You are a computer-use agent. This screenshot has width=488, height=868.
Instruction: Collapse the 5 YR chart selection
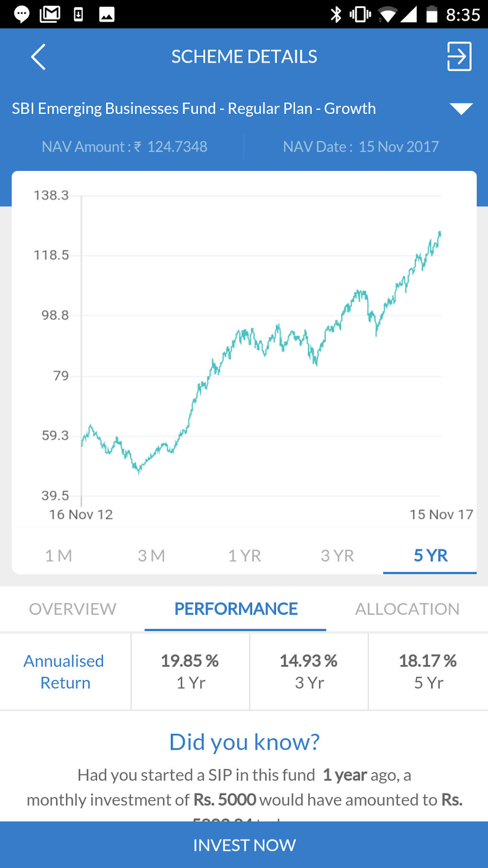tap(430, 555)
